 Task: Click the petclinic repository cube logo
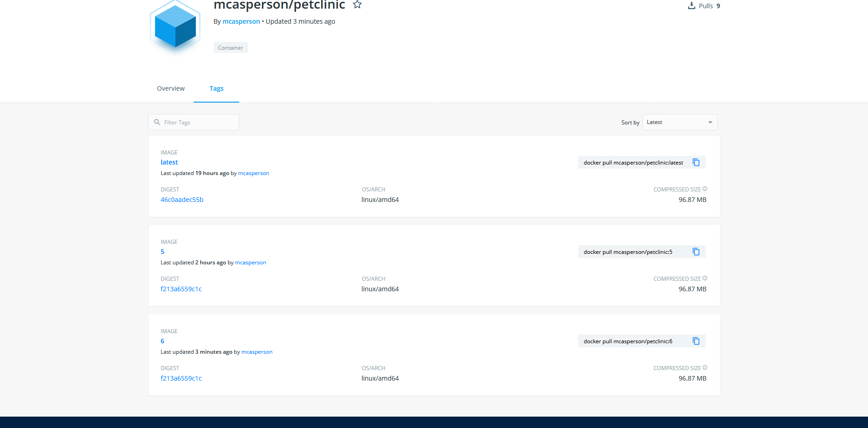175,26
